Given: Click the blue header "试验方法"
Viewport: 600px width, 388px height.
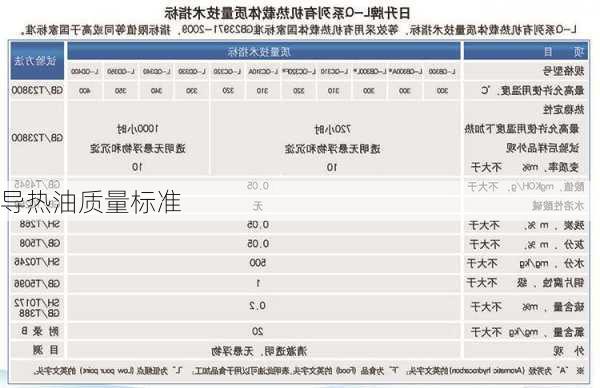Looking at the screenshot, I should tap(35, 60).
